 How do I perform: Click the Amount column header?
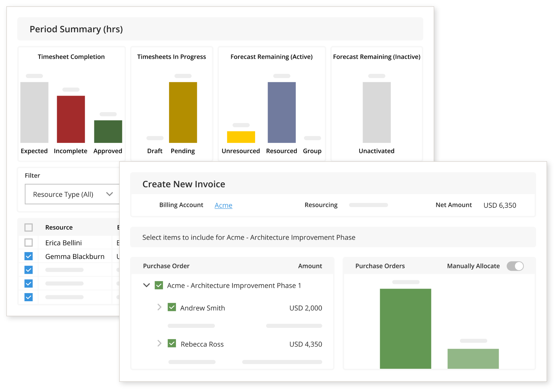310,266
